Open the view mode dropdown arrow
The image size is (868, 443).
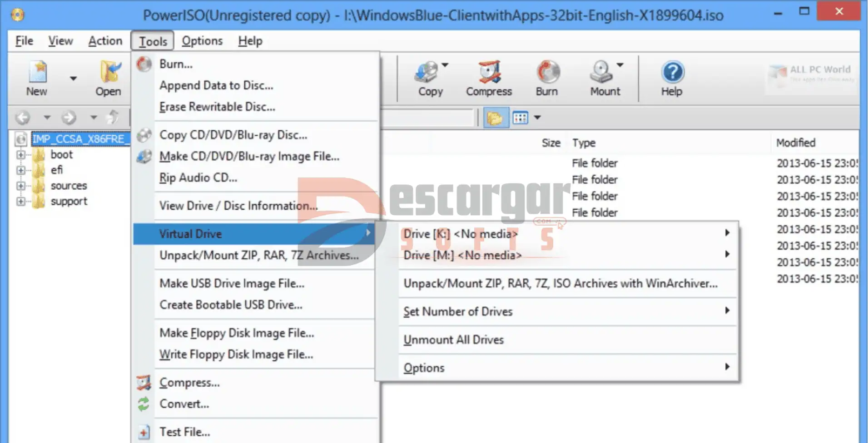pos(537,118)
